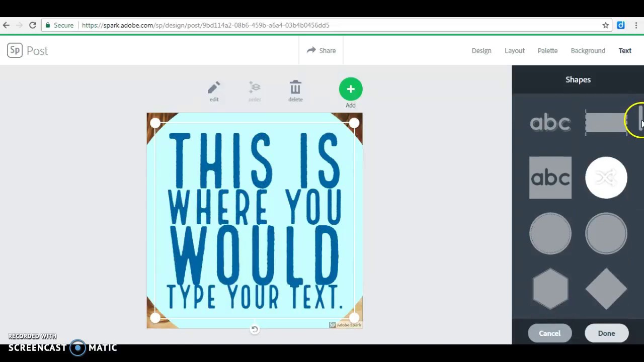The height and width of the screenshot is (362, 644).
Task: Open the Layout tab
Action: click(x=515, y=50)
